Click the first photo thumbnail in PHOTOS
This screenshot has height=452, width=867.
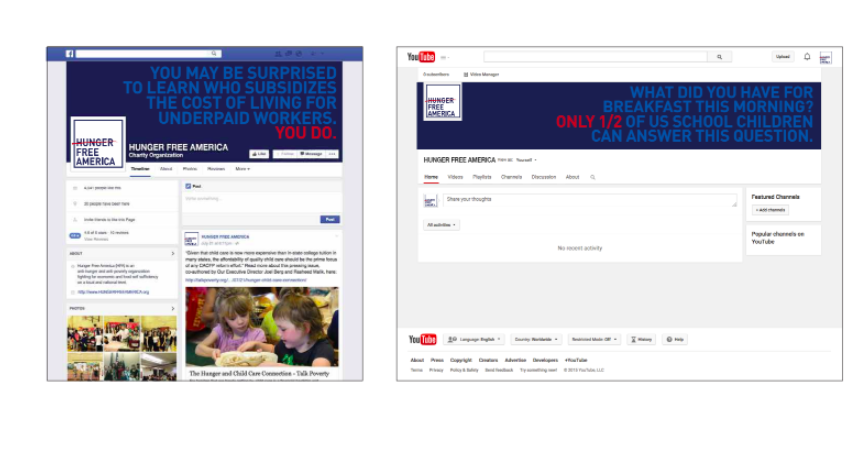tap(85, 334)
